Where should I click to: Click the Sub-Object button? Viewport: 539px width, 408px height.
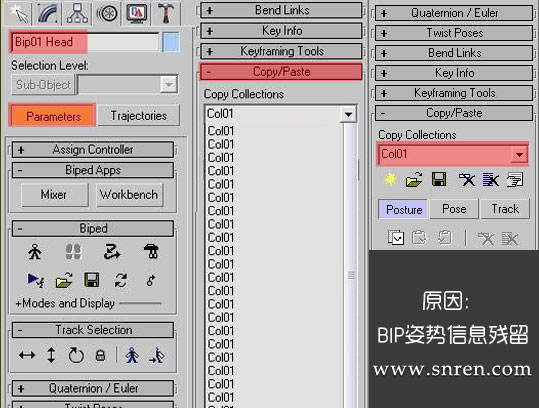point(43,85)
